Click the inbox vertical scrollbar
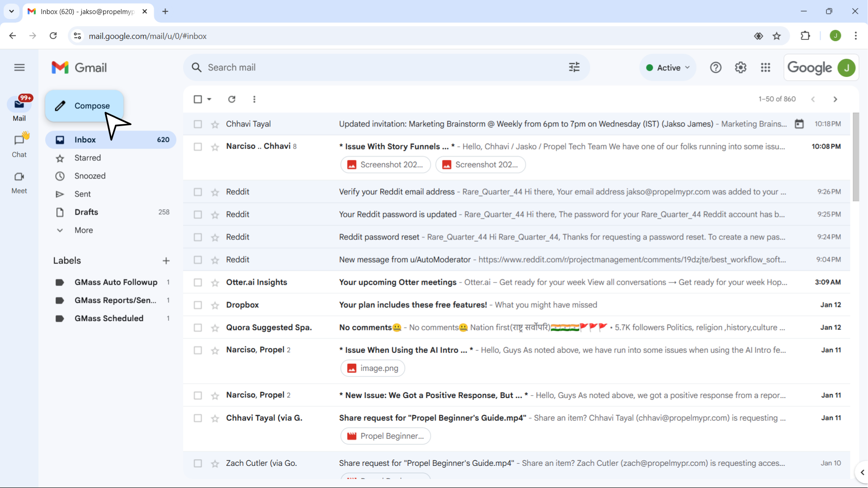868x488 pixels. click(x=856, y=157)
